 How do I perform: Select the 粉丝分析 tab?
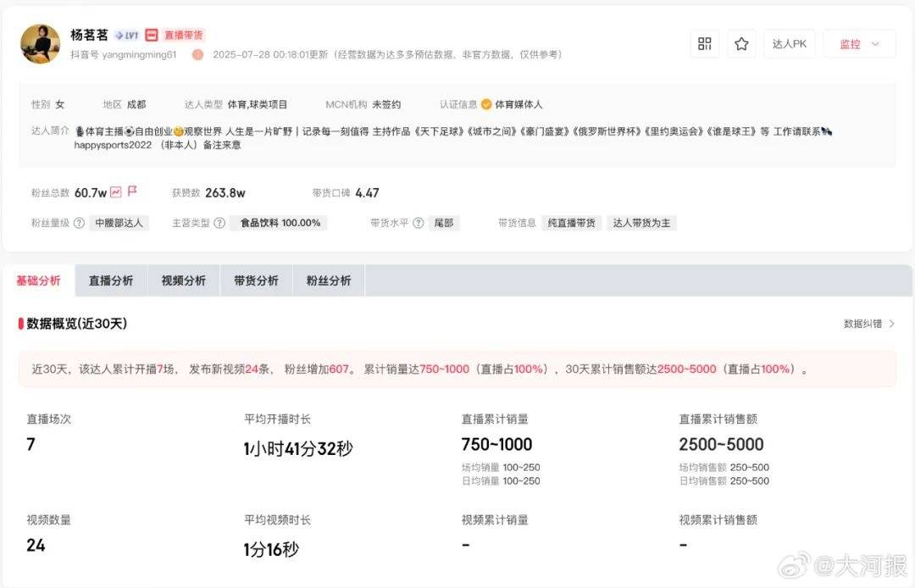[x=327, y=280]
